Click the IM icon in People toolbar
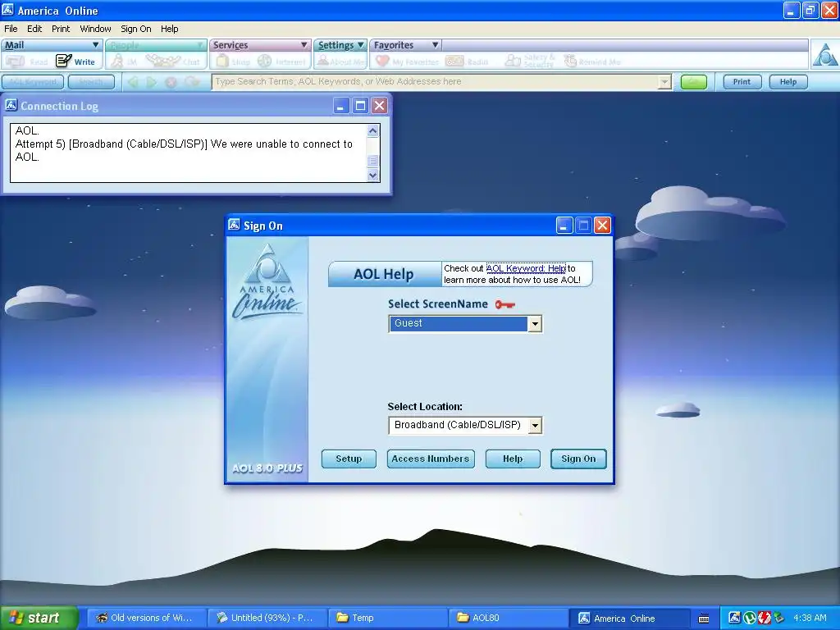The width and height of the screenshot is (840, 630). coord(117,61)
